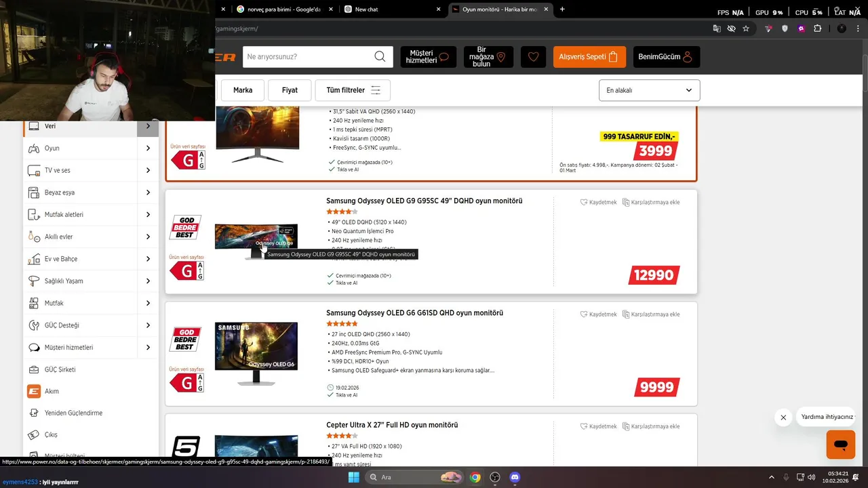Click the 9999 price tag
The image size is (868, 488).
click(x=657, y=387)
